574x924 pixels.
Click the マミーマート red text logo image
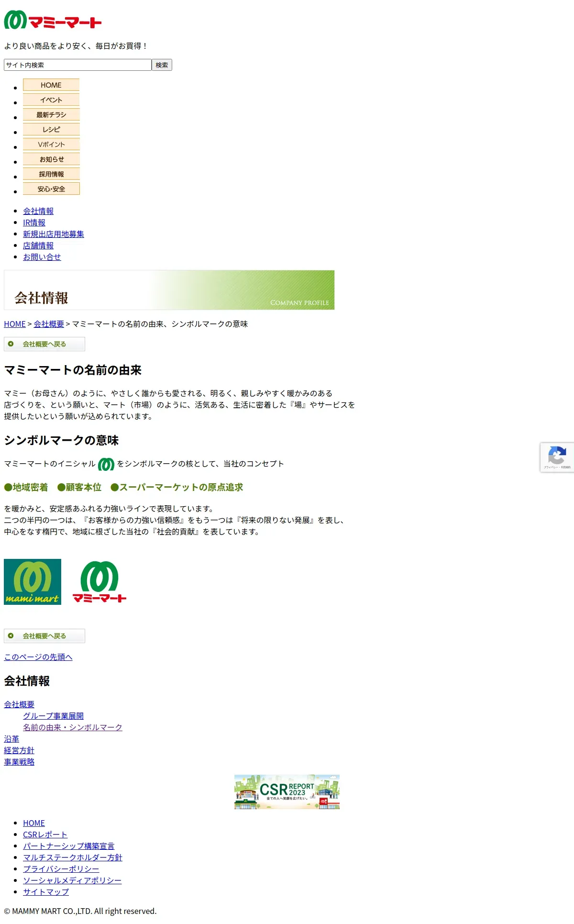pos(99,582)
